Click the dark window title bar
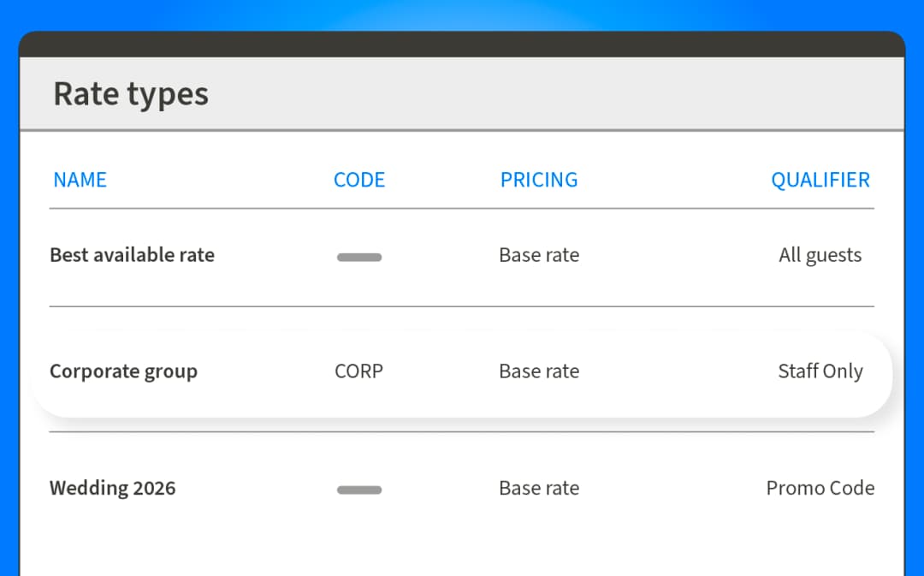 click(x=462, y=45)
